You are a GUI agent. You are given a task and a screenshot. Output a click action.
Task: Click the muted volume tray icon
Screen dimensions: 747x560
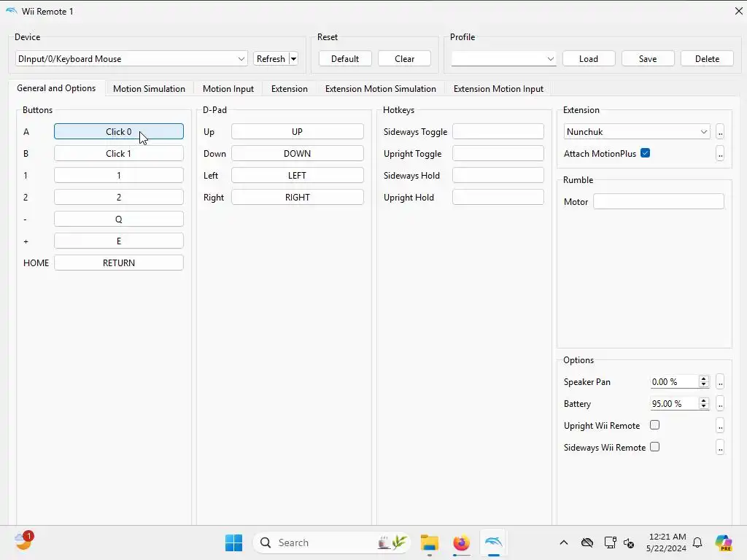(x=629, y=542)
